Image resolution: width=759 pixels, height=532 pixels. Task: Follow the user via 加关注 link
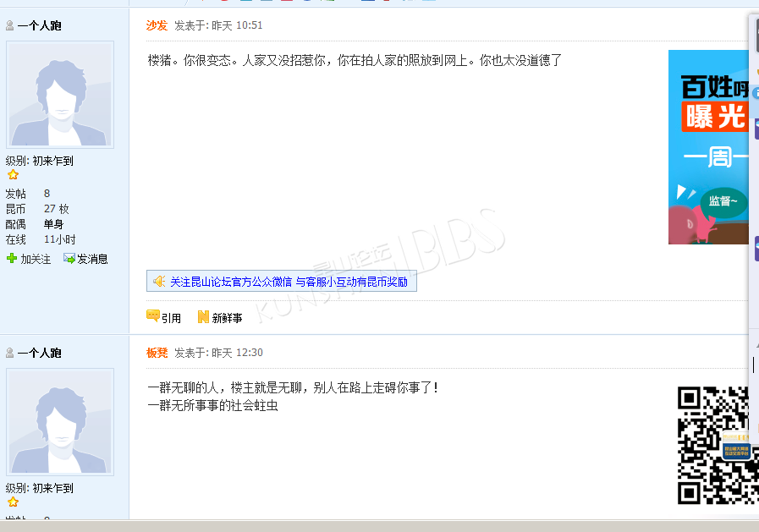coord(36,259)
